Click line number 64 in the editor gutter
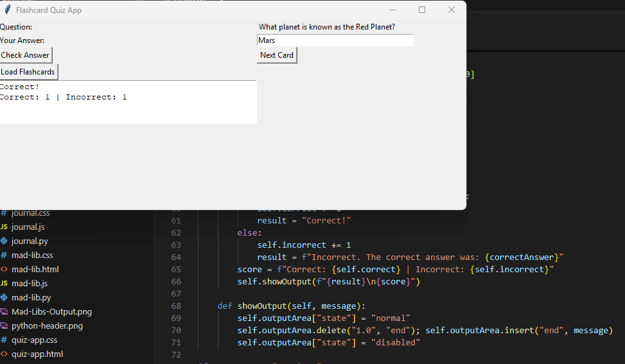Screen dimensions: 625x364 (x=176, y=257)
